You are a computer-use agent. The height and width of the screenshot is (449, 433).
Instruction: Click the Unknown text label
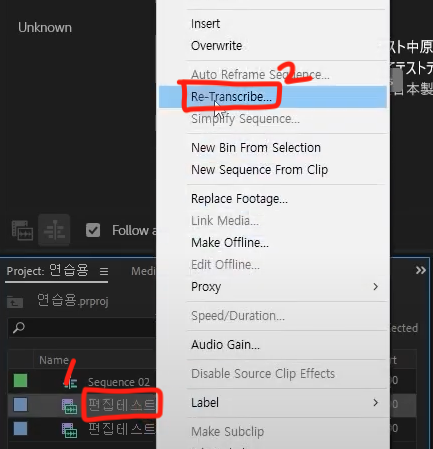[45, 27]
